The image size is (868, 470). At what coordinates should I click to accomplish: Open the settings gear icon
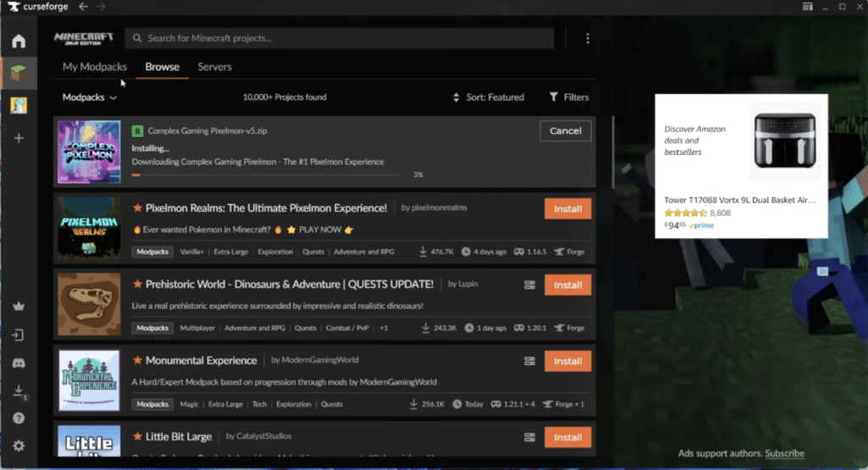click(19, 445)
